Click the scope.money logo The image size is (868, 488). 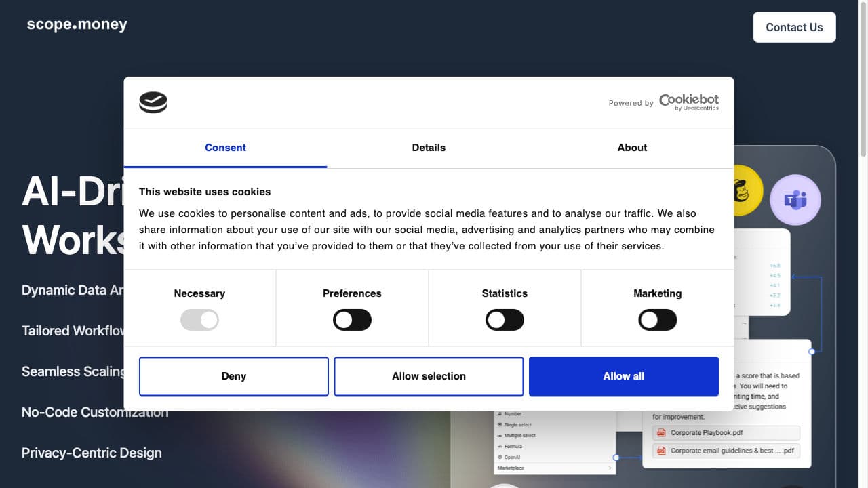(x=77, y=25)
